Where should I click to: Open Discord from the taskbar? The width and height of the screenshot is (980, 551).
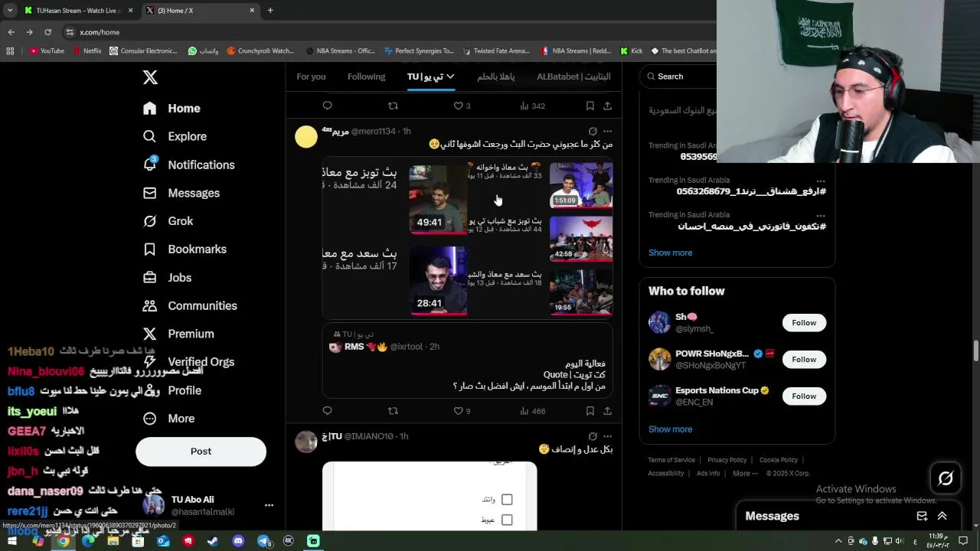pyautogui.click(x=238, y=541)
